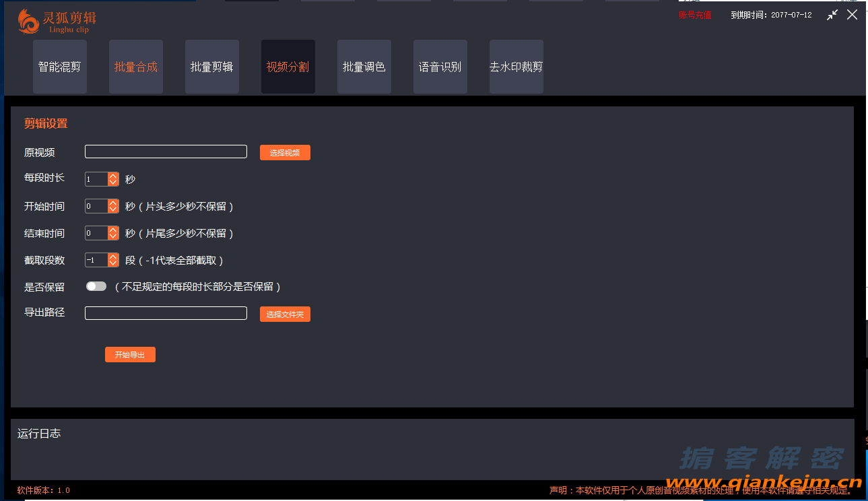Increase 结束时间 with the up arrow
868x501 pixels.
click(113, 230)
